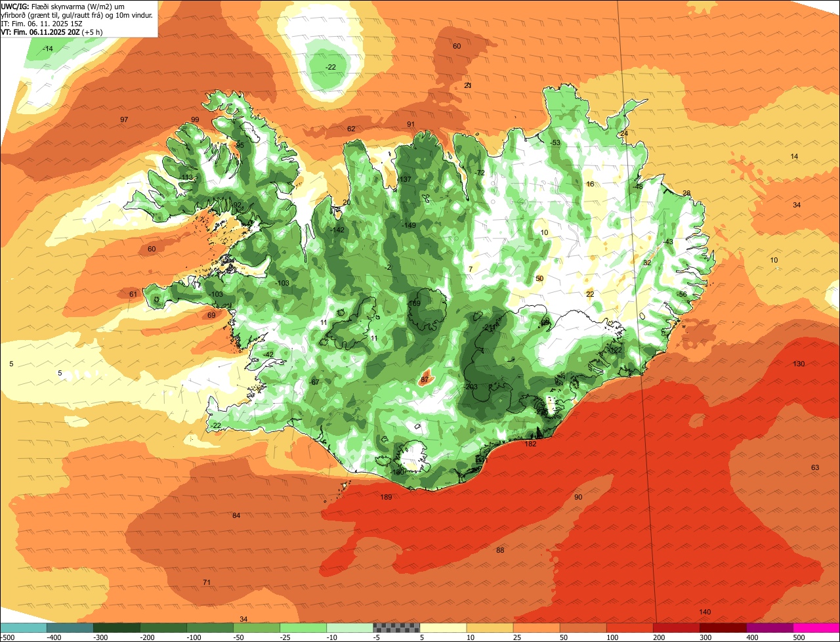
Task: Click the 16 value in northeast Iceland
Action: pyautogui.click(x=590, y=184)
